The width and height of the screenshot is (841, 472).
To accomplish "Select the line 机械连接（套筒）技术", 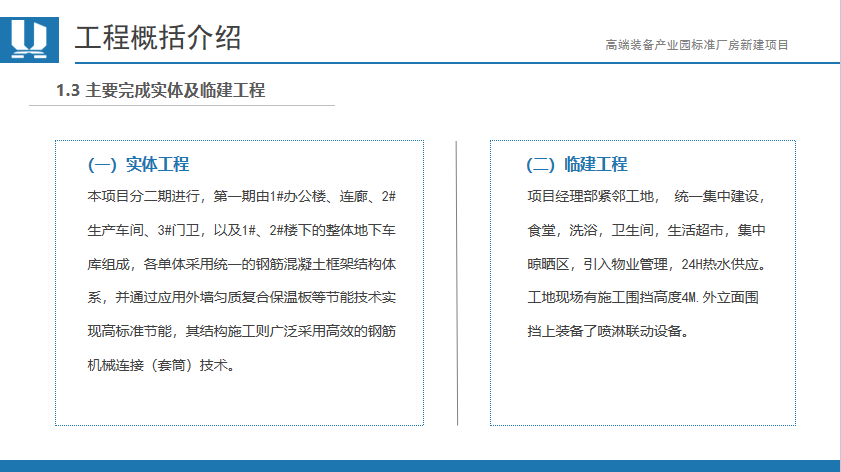I will point(163,365).
